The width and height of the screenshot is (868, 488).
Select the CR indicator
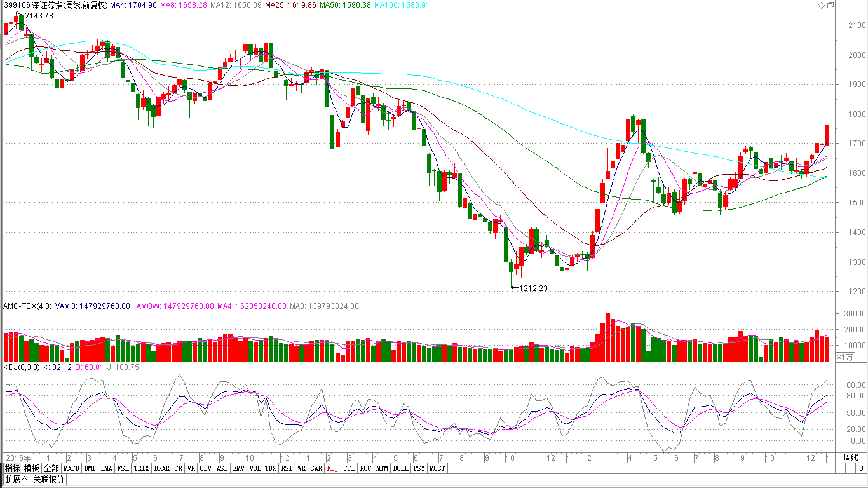178,468
